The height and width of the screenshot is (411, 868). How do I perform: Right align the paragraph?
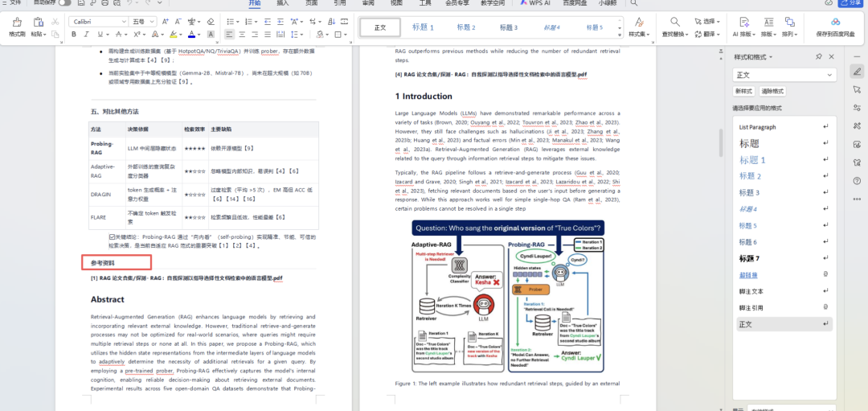click(256, 35)
